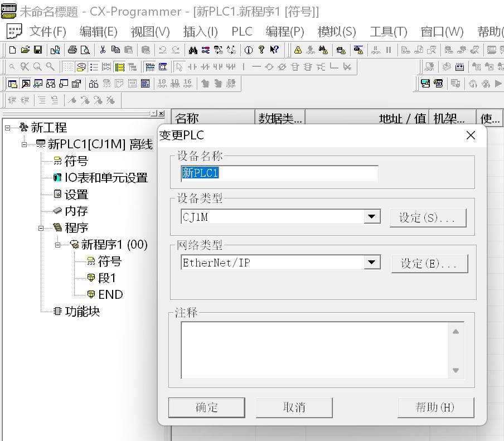
Task: Click the Properties window icon
Action: (x=76, y=84)
